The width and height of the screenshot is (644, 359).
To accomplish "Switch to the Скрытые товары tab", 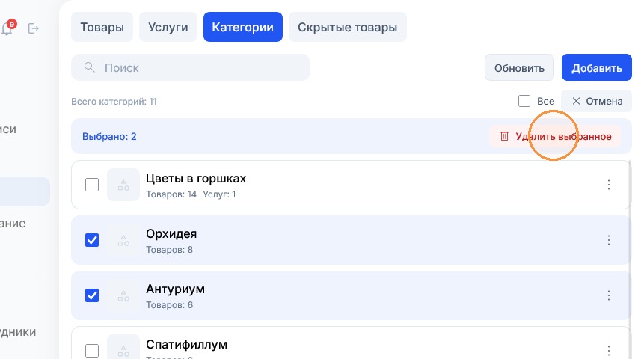I will tap(348, 27).
